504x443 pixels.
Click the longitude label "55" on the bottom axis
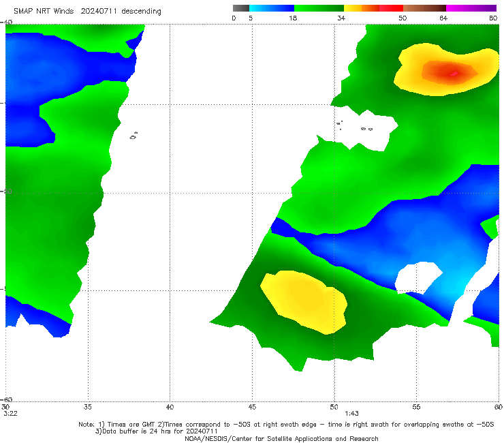416,407
